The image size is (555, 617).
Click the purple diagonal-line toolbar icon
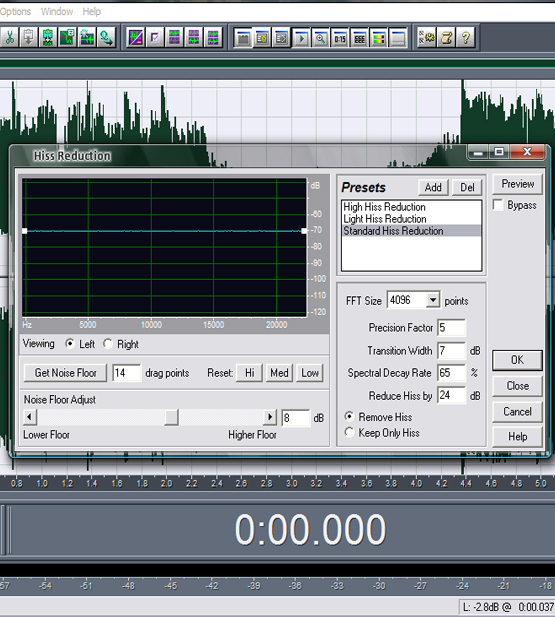[x=135, y=38]
